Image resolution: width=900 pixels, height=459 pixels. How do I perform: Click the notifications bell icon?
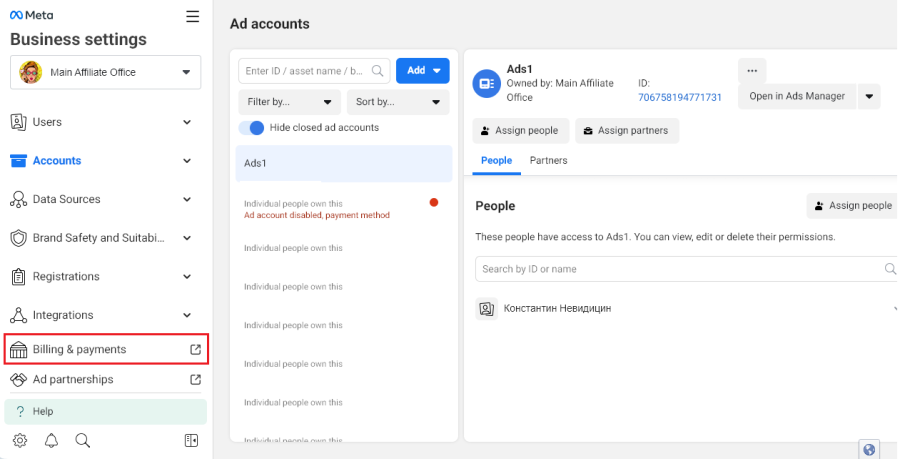click(51, 441)
